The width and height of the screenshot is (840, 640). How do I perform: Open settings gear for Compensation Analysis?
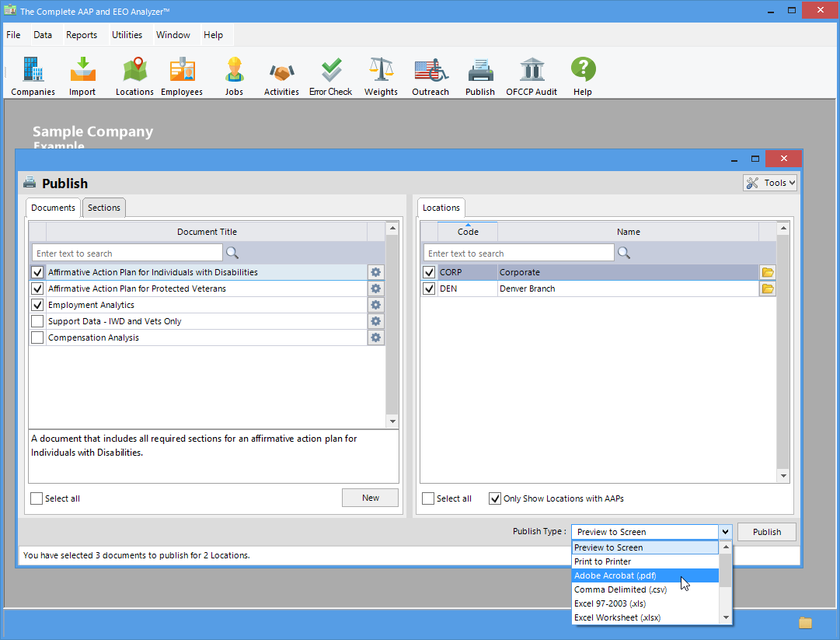point(376,337)
